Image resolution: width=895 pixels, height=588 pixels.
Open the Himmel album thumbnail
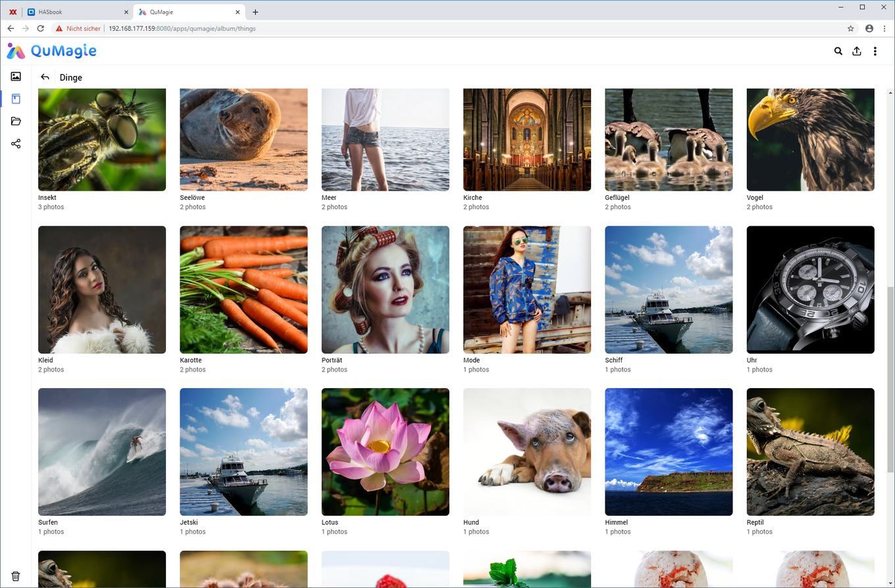(x=669, y=452)
